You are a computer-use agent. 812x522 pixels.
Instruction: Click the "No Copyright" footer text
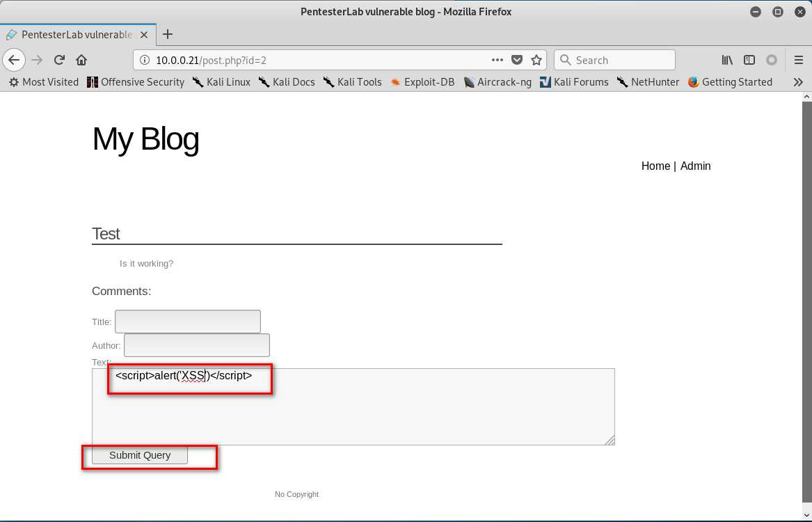pos(296,495)
